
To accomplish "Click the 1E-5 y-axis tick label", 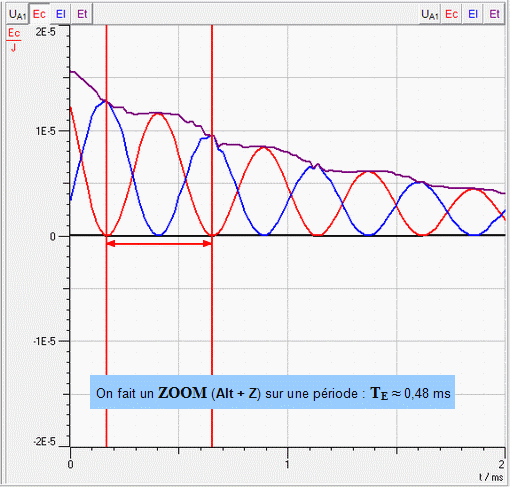I will [46, 131].
